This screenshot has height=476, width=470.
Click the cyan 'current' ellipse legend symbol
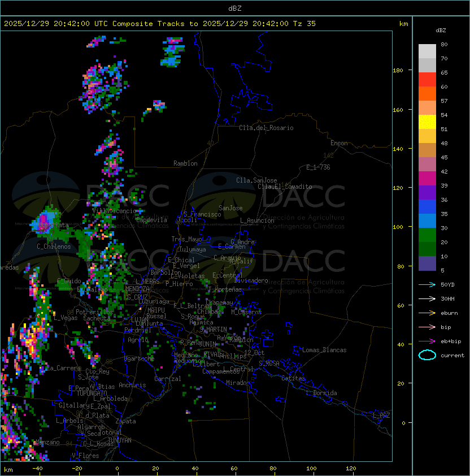pos(427,355)
